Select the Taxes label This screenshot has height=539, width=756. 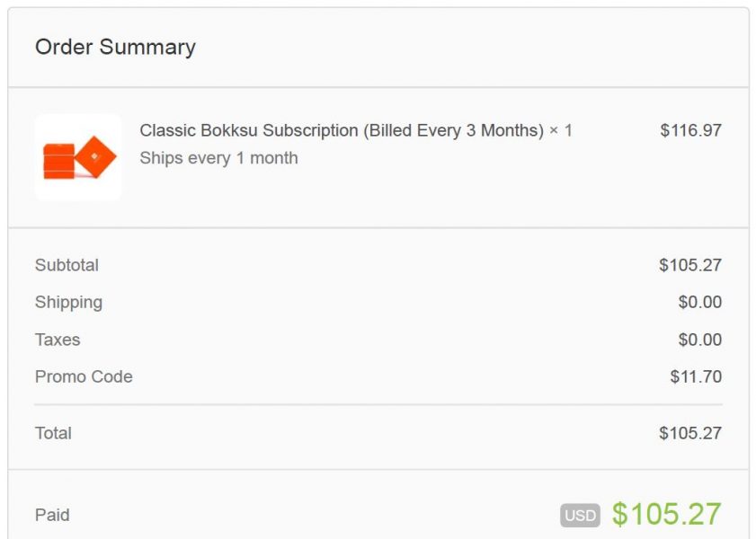click(x=58, y=340)
